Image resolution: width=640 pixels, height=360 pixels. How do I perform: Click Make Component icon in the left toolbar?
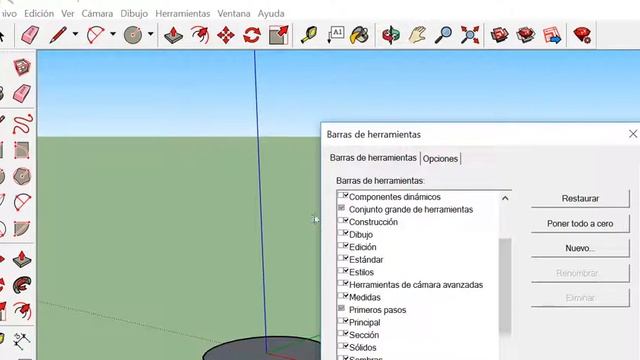[x=22, y=67]
